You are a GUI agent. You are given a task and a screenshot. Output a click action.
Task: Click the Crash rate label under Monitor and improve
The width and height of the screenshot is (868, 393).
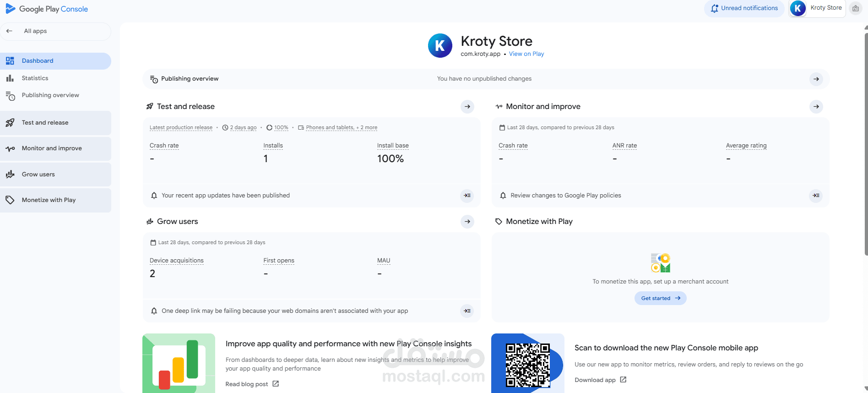click(513, 146)
